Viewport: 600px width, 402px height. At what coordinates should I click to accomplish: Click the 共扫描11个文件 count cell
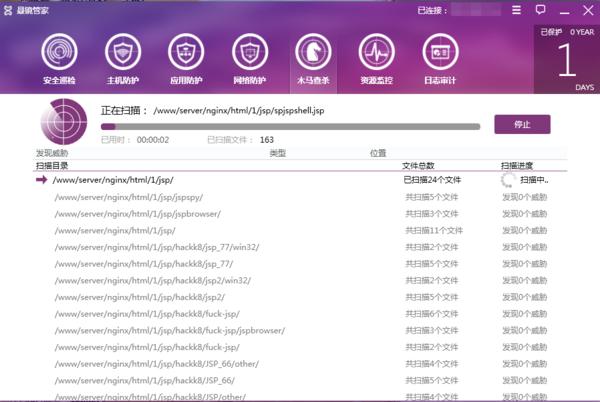click(434, 231)
